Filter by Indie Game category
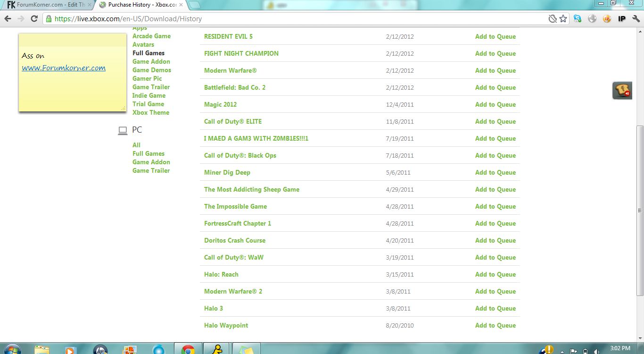 point(149,95)
